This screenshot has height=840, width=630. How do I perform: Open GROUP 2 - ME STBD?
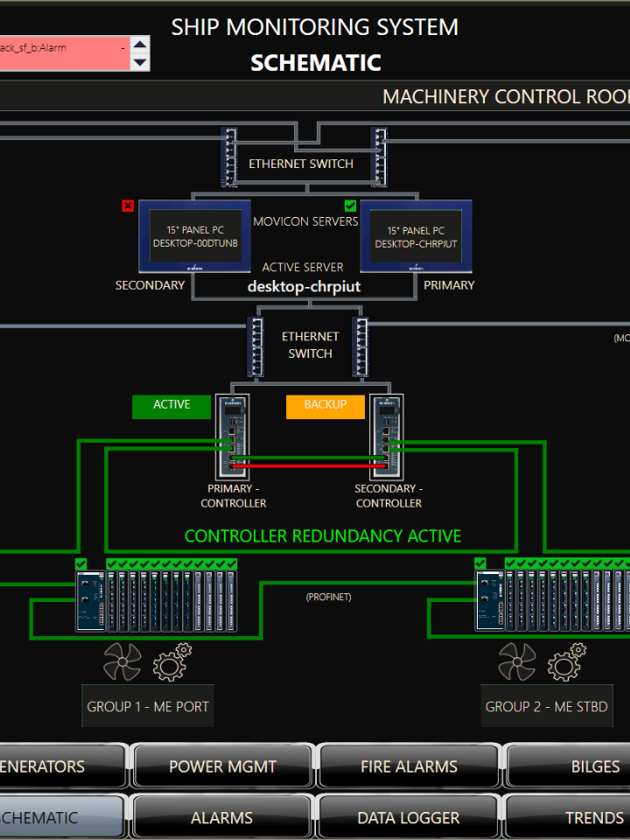(x=547, y=706)
